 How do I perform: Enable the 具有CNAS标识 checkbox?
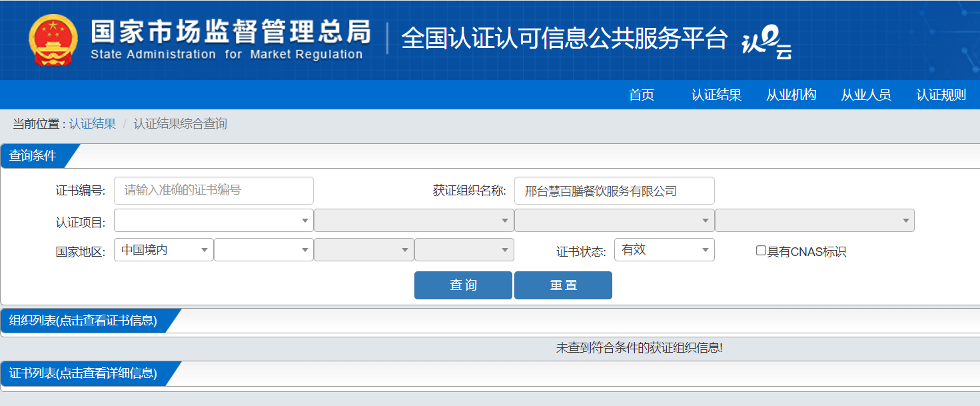[761, 251]
